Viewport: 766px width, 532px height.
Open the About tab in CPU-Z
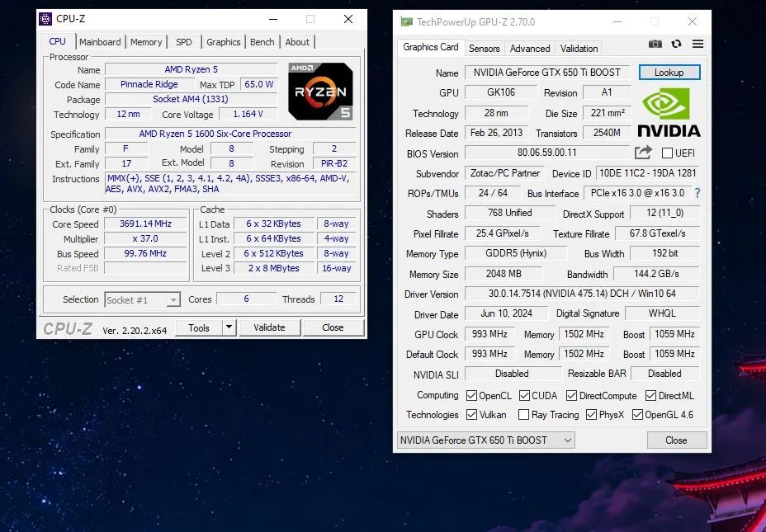[297, 42]
